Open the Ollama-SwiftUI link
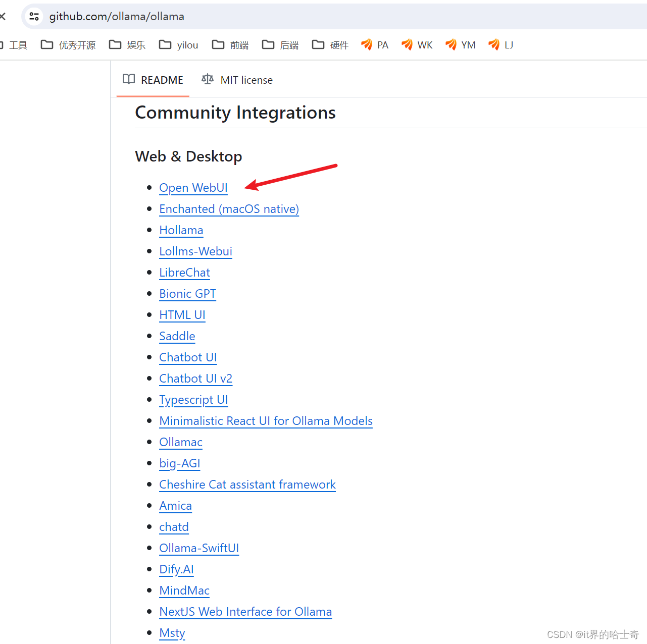This screenshot has width=647, height=644. pyautogui.click(x=199, y=548)
